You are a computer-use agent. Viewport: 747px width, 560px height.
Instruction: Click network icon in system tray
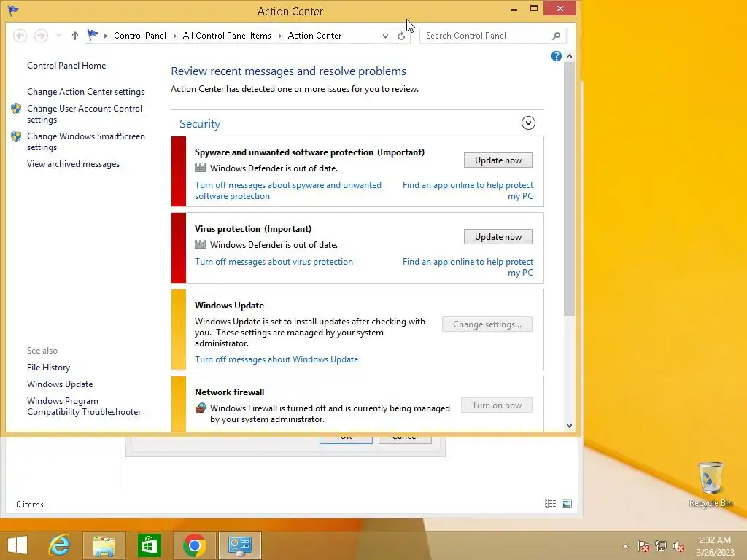[x=661, y=546]
